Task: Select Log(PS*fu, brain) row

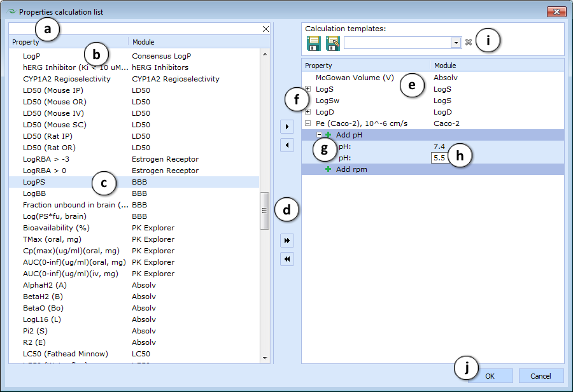Action: coord(134,216)
